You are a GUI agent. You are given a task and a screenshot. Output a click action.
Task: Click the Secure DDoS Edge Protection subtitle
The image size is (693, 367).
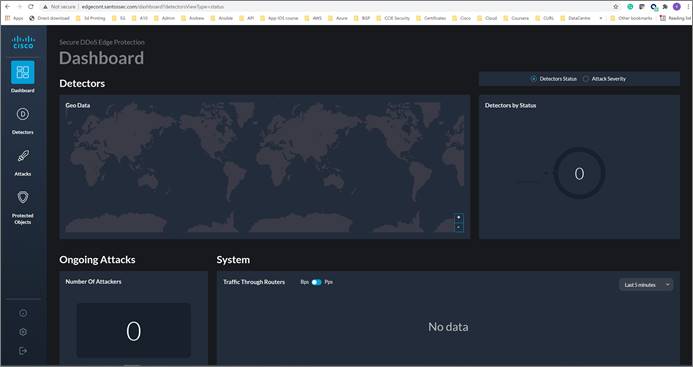click(x=102, y=42)
